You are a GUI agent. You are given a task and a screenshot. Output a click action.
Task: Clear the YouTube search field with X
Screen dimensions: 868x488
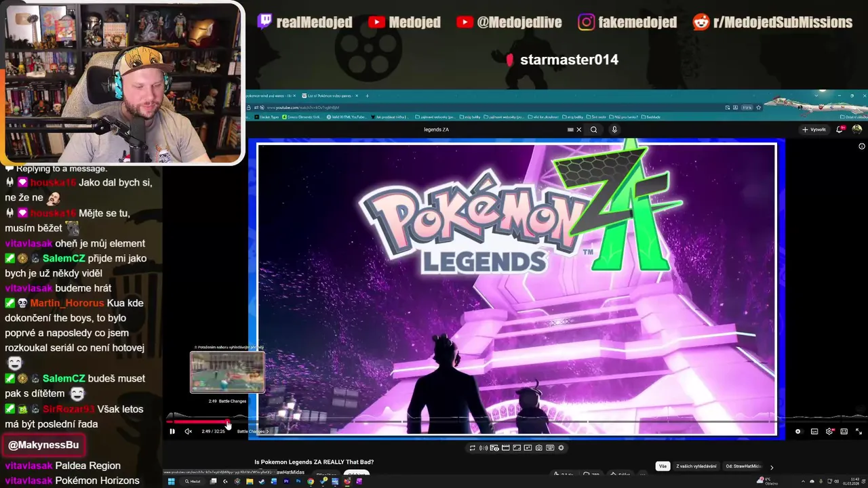click(578, 129)
